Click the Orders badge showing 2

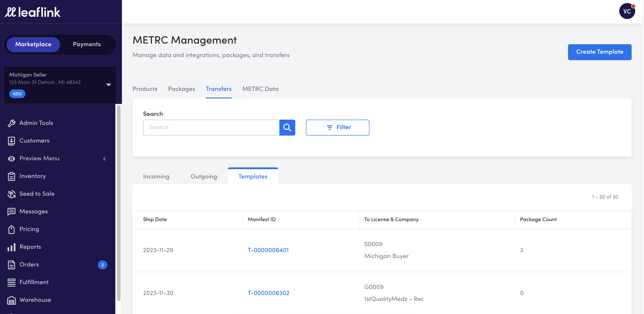click(102, 265)
